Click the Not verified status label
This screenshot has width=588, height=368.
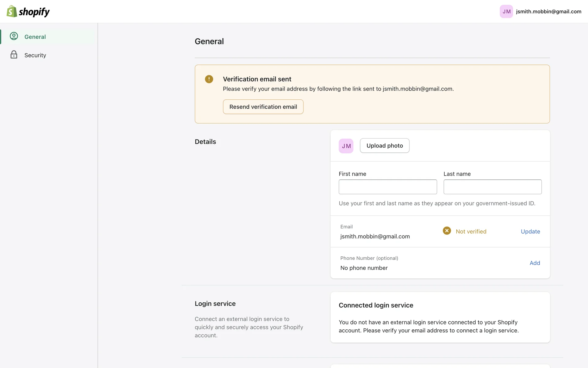471,232
